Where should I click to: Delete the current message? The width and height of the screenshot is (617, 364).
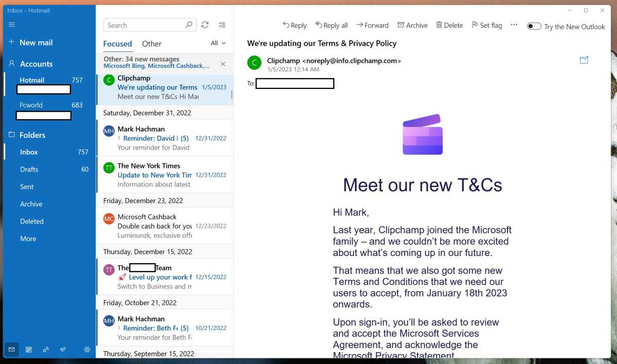(449, 25)
